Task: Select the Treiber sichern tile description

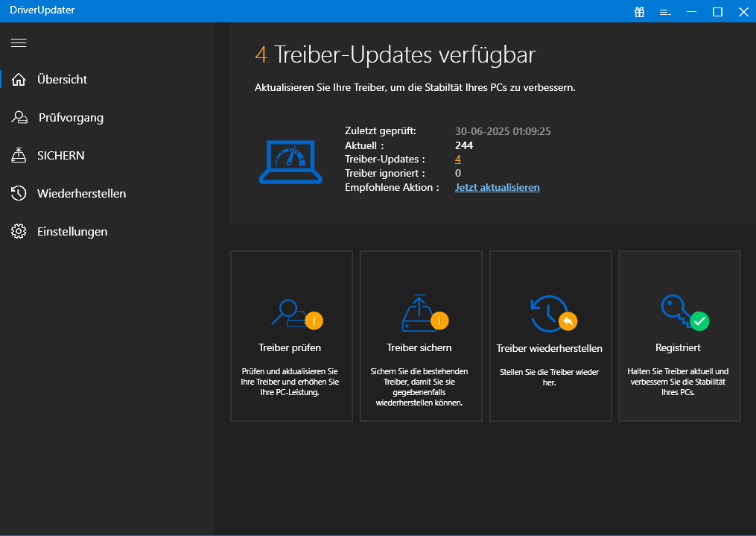Action: [x=419, y=386]
